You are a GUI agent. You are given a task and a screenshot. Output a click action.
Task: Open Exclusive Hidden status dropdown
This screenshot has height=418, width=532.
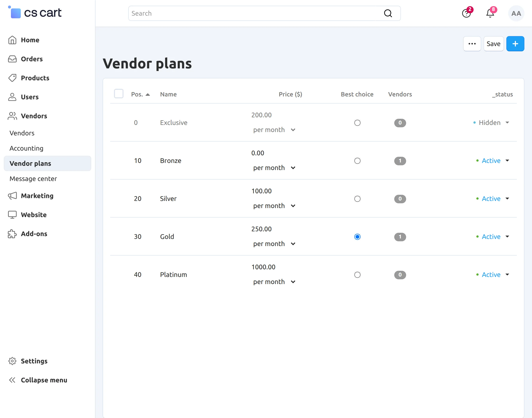[491, 123]
